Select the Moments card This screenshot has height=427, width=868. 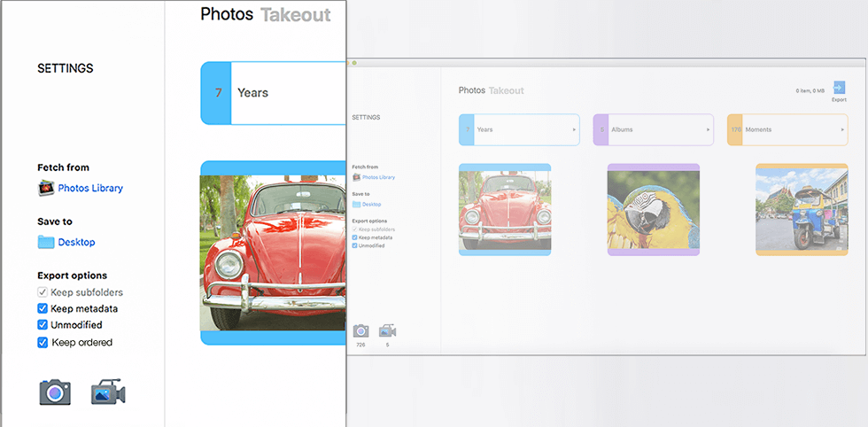787,129
